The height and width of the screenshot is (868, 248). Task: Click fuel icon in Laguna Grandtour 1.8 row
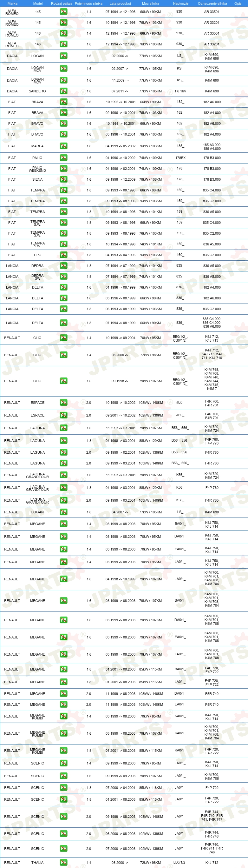coord(64,488)
